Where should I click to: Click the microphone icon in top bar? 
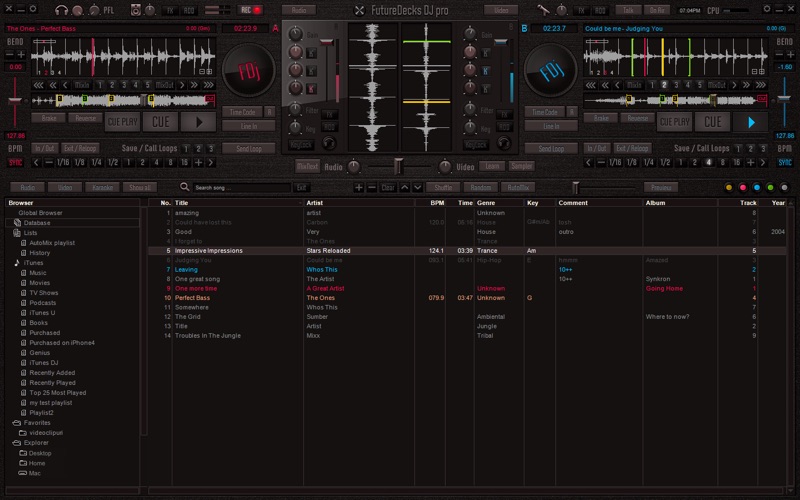click(x=543, y=10)
